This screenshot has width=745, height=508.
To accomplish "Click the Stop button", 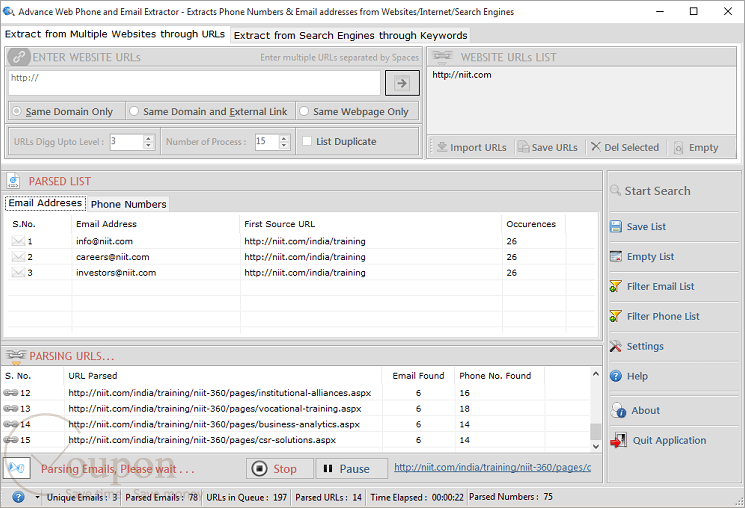I will pyautogui.click(x=280, y=469).
